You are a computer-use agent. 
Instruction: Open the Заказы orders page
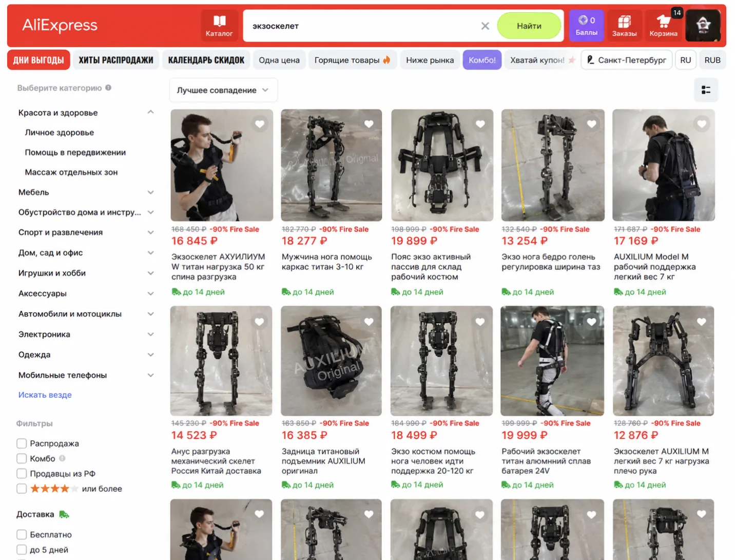[x=624, y=26]
